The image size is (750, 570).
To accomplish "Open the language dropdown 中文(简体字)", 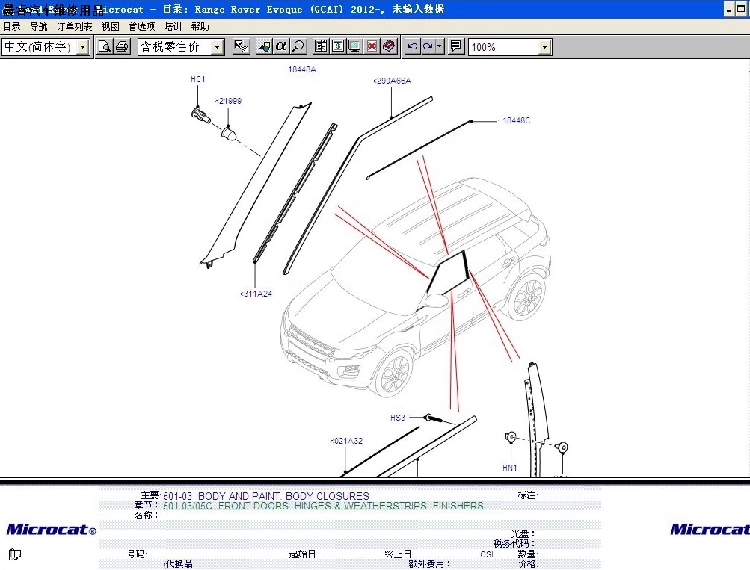I will (45, 47).
